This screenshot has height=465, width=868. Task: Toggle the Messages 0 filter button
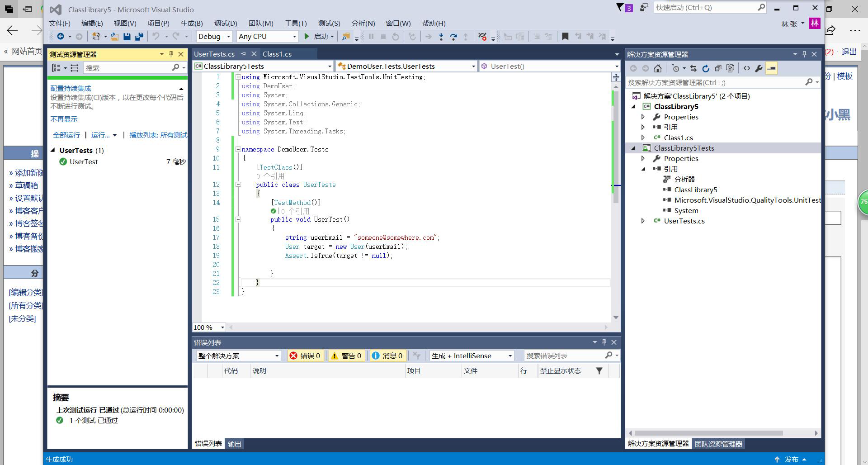387,356
